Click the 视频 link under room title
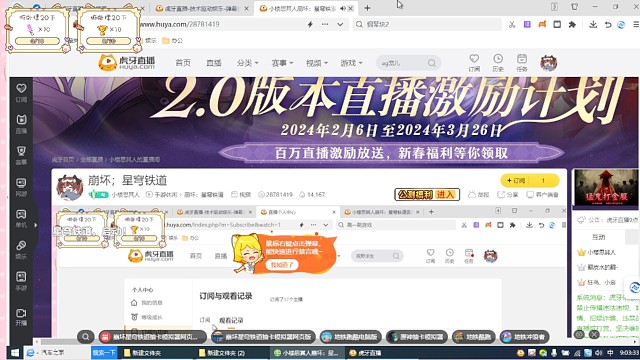 [241, 195]
